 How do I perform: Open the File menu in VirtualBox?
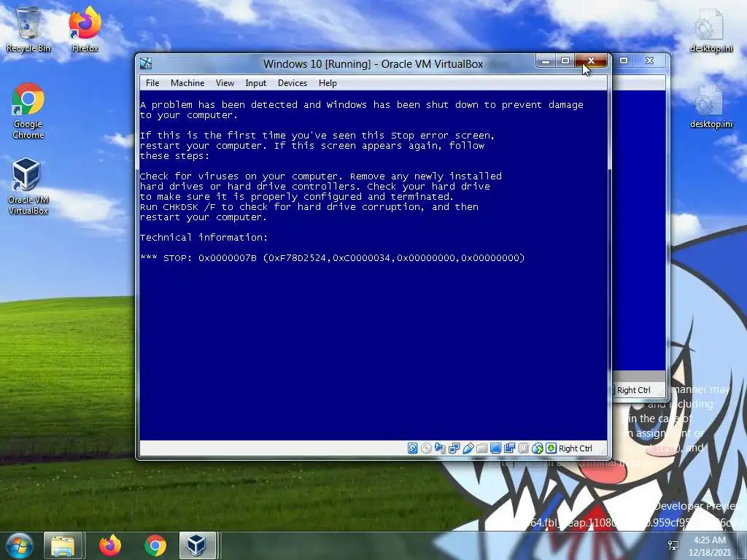[152, 83]
